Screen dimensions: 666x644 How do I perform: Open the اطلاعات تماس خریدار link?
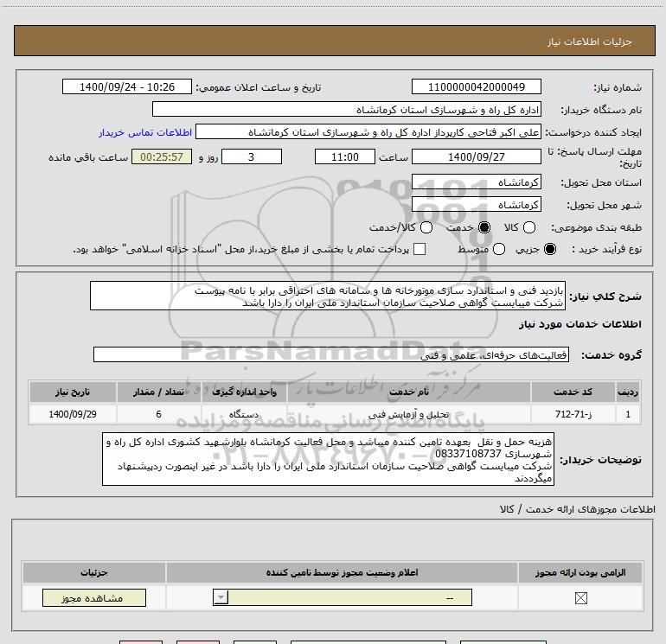point(145,132)
